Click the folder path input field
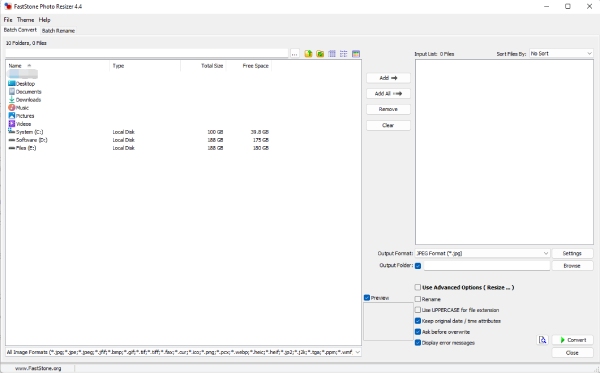Screen dimensions: 600x373 coord(147,54)
